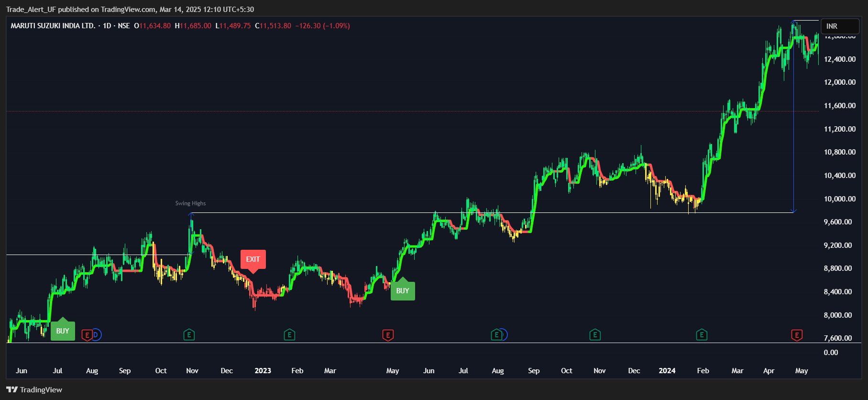Click the green BUY label near Jul 2022
Image resolution: width=868 pixels, height=400 pixels.
pyautogui.click(x=63, y=330)
